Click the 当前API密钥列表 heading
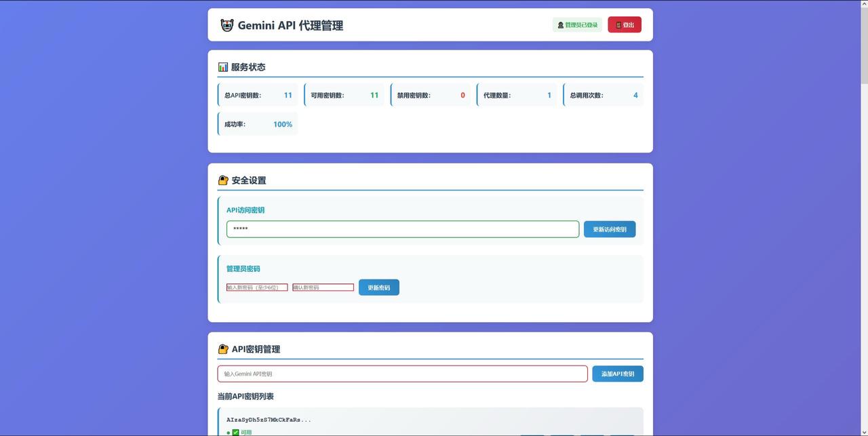This screenshot has width=868, height=436. [245, 397]
